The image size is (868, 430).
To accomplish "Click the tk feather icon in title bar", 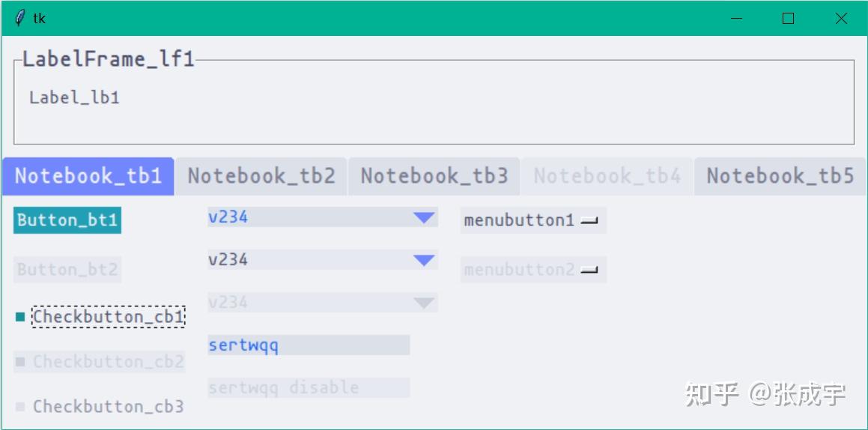I will tap(20, 18).
